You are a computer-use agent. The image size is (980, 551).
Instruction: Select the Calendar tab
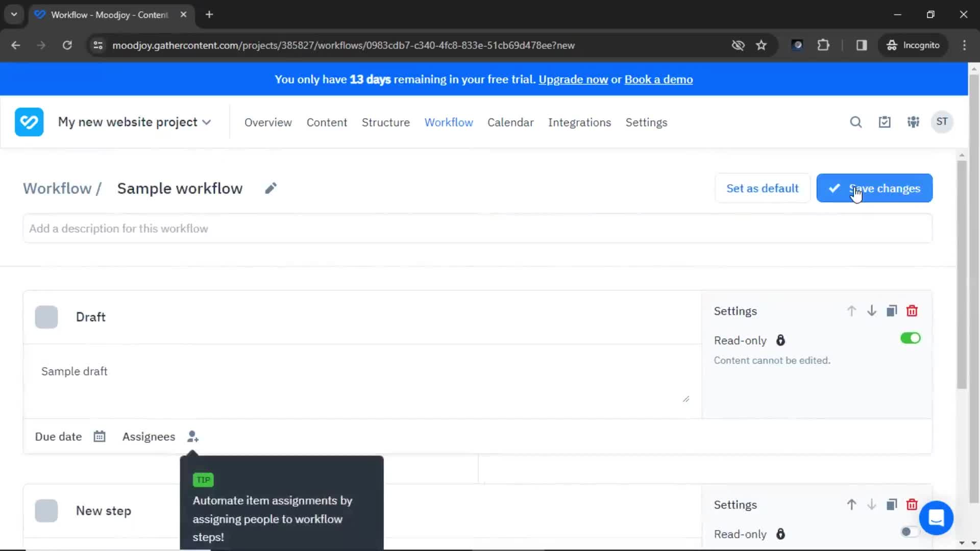[x=509, y=122]
